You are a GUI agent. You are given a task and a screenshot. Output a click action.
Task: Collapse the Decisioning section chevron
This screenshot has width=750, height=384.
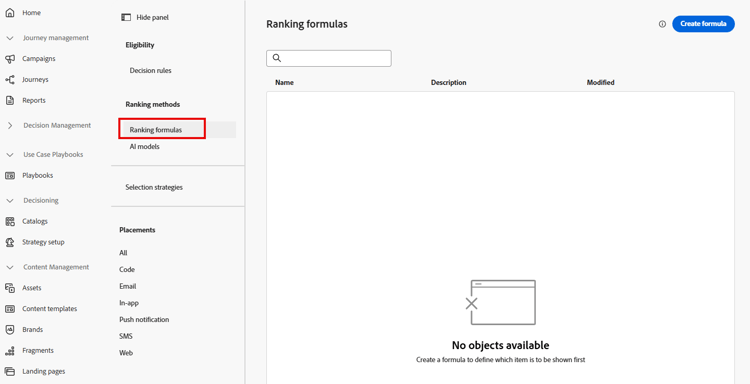10,200
